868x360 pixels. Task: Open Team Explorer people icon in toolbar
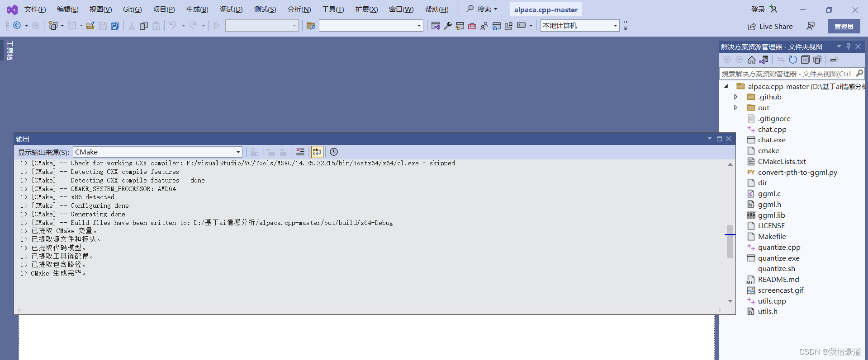[484, 26]
